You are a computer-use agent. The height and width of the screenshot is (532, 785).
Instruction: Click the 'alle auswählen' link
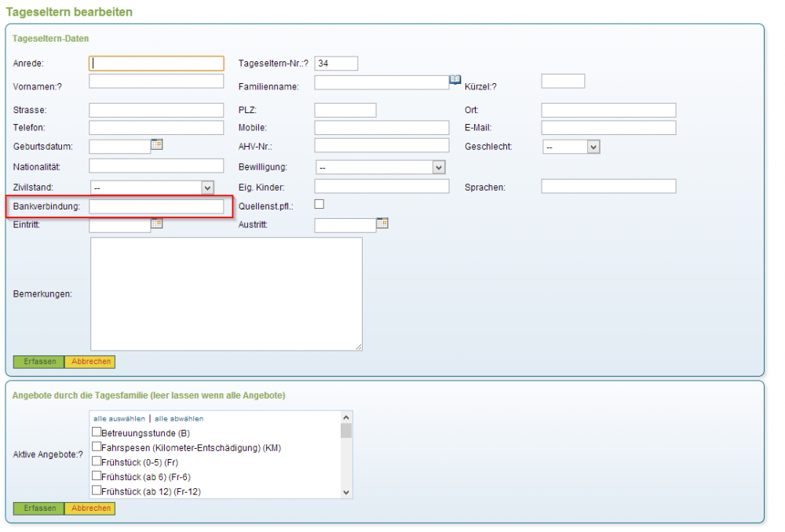[119, 419]
